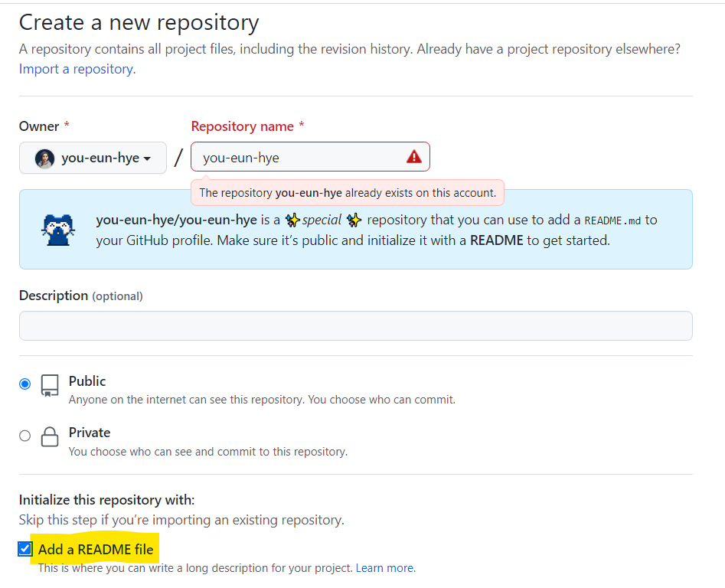
Task: Open the Learn more link
Action: click(x=386, y=567)
